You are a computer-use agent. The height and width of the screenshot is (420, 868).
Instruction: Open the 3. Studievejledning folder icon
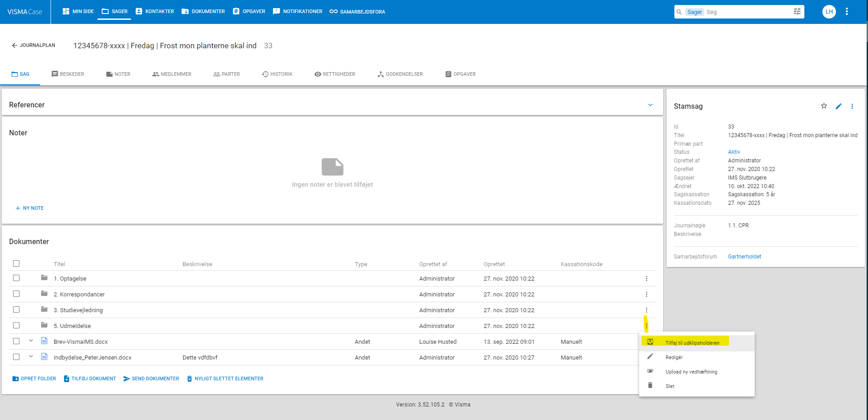click(44, 309)
